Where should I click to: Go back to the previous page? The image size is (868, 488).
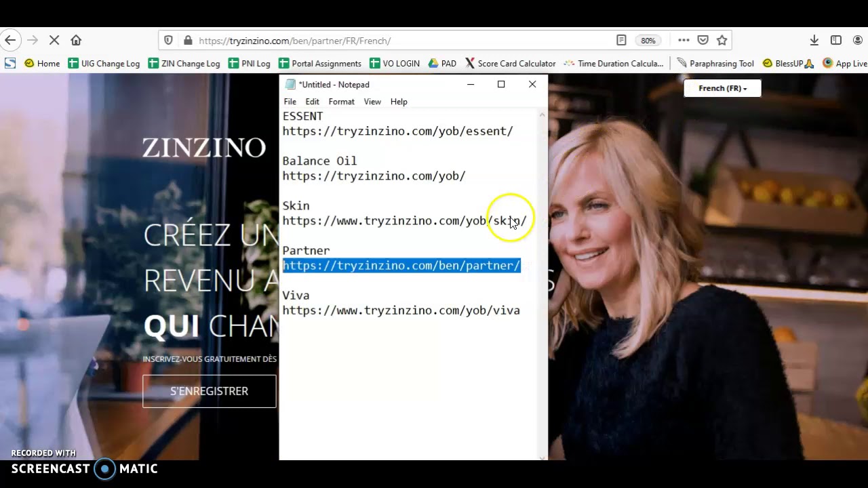point(10,41)
